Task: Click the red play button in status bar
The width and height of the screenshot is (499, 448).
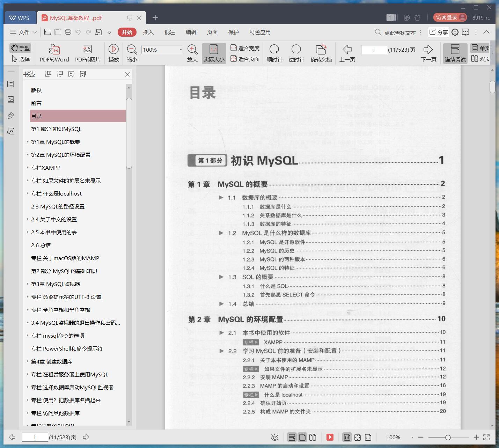Action: (330, 437)
